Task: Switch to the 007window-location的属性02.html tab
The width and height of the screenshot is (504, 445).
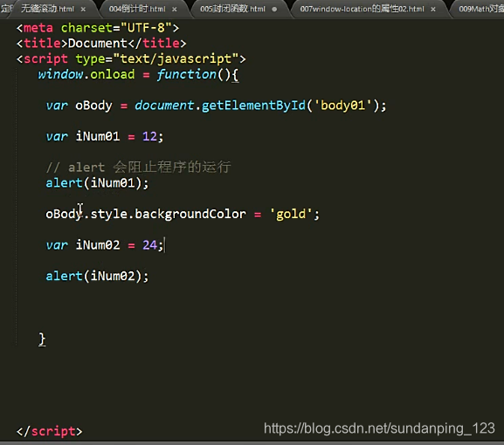Action: coord(362,9)
